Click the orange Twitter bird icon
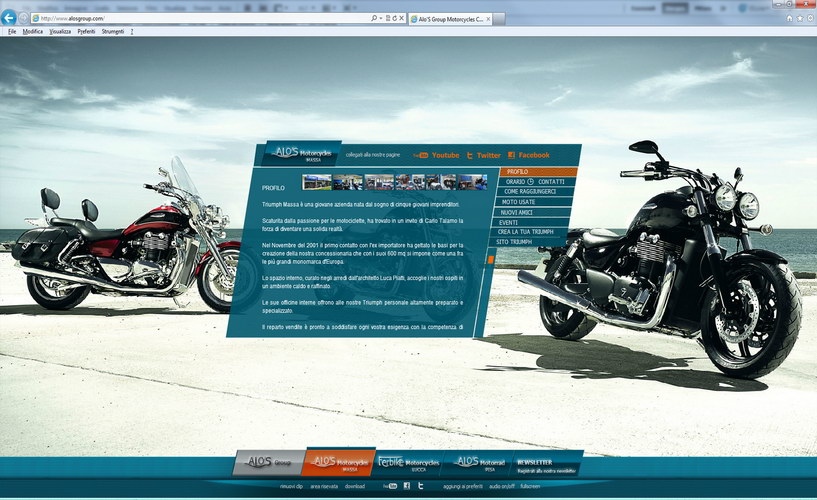This screenshot has width=817, height=500. click(x=469, y=155)
